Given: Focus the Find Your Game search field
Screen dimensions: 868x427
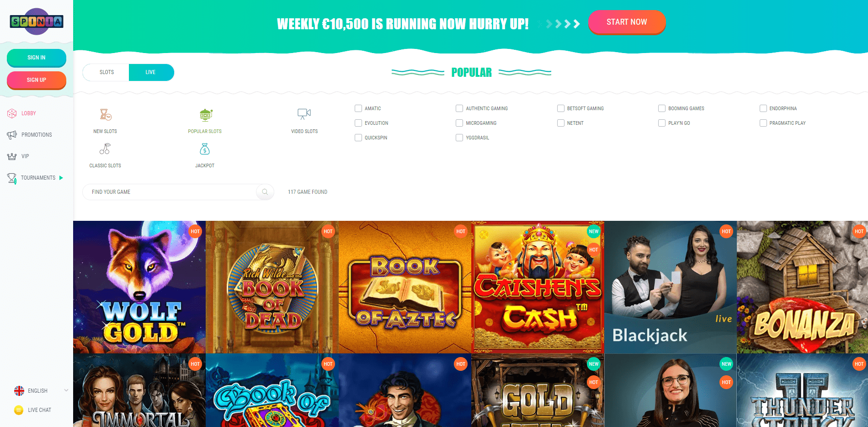Looking at the screenshot, I should click(x=169, y=192).
